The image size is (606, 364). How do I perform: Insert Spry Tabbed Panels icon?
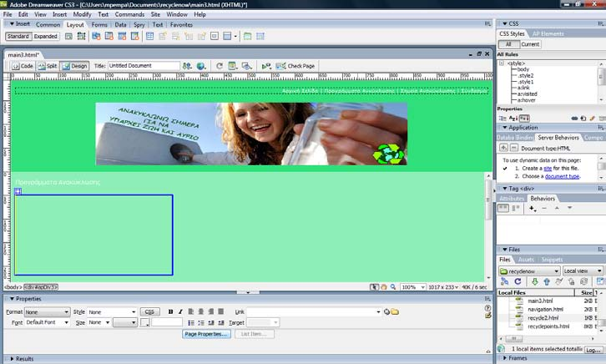click(109, 37)
